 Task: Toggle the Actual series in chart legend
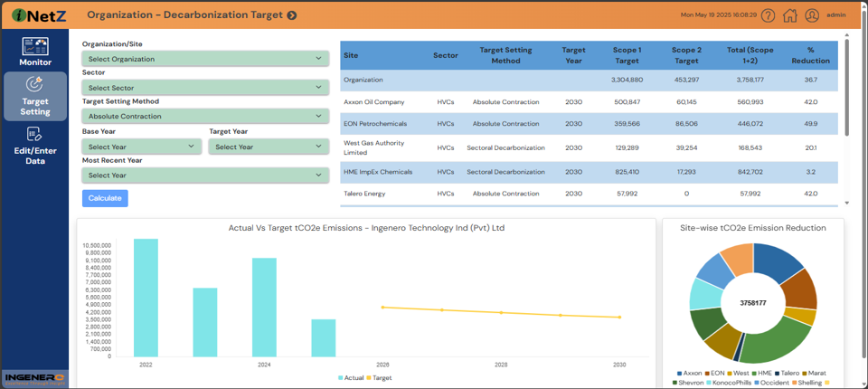(x=354, y=377)
